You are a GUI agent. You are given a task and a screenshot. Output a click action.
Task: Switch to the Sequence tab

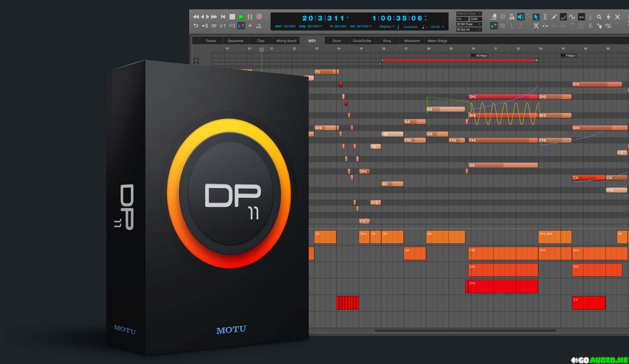click(236, 41)
